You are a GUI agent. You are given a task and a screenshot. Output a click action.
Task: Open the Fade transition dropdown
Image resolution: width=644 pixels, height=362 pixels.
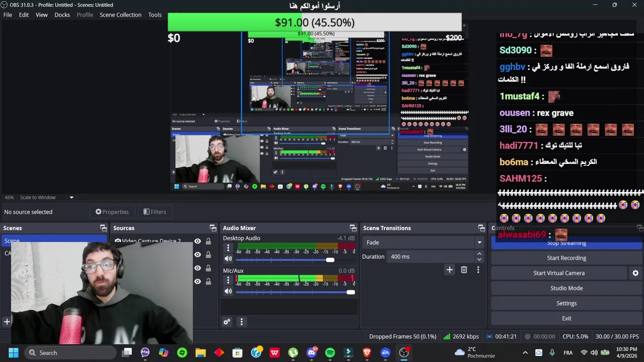click(423, 242)
